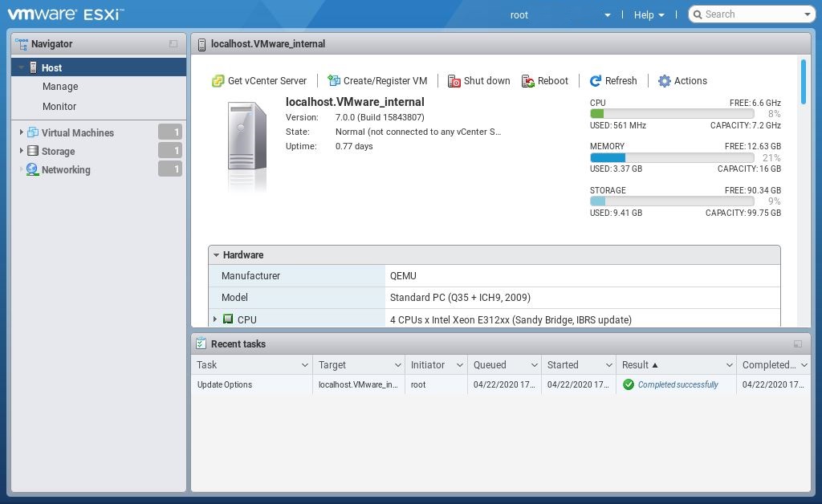Image resolution: width=822 pixels, height=504 pixels.
Task: Open the Actions menu
Action: pyautogui.click(x=682, y=81)
